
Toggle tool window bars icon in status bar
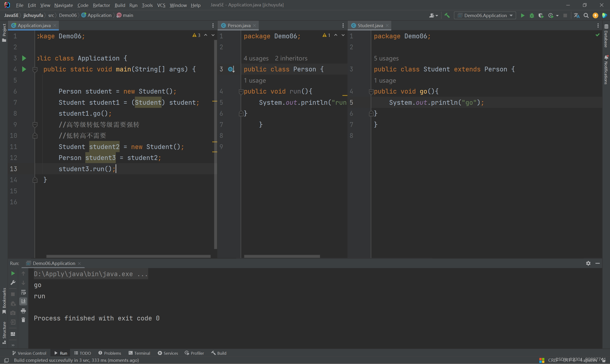[7, 360]
